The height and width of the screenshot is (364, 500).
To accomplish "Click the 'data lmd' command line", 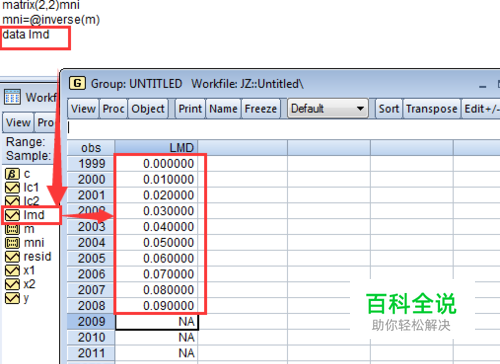I will [26, 34].
